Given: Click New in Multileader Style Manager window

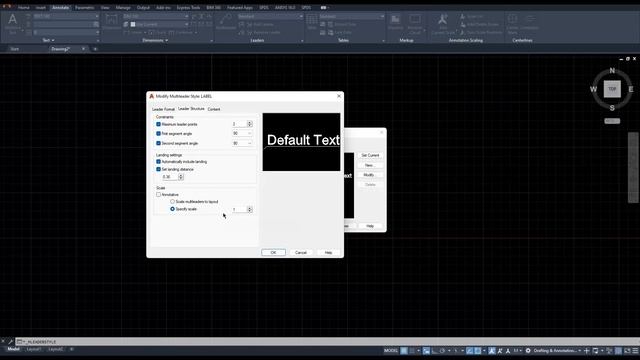Looking at the screenshot, I should coord(370,165).
